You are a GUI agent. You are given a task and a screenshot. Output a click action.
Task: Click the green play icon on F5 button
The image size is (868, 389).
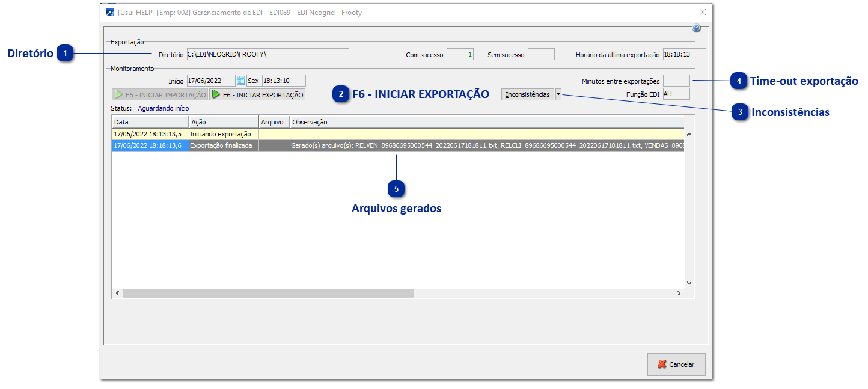point(118,94)
